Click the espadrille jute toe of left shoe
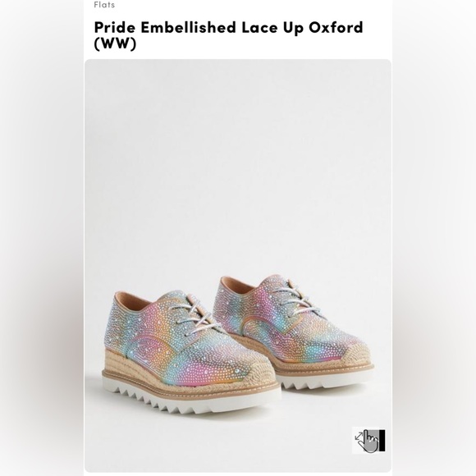The height and width of the screenshot is (476, 476). click(x=257, y=372)
